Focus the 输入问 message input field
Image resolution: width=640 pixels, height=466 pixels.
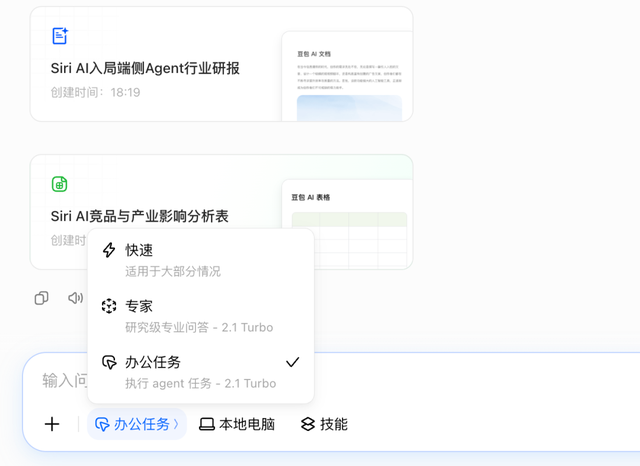(65, 380)
